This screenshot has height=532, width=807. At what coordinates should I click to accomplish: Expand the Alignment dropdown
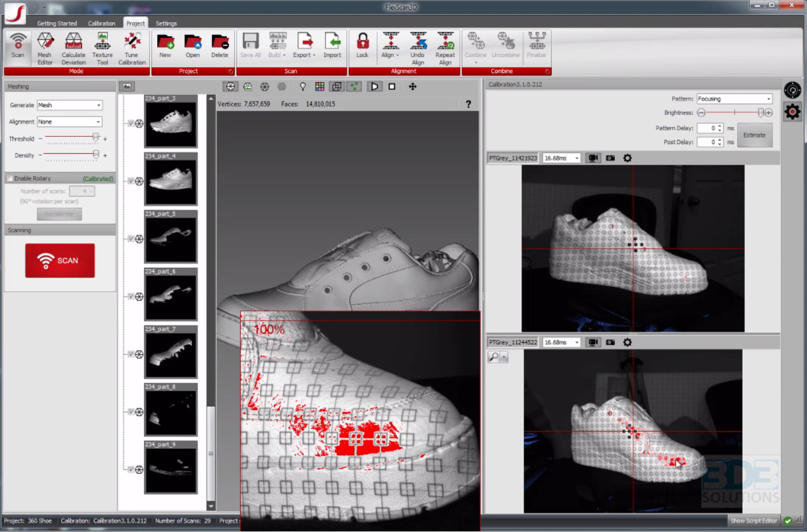(70, 122)
